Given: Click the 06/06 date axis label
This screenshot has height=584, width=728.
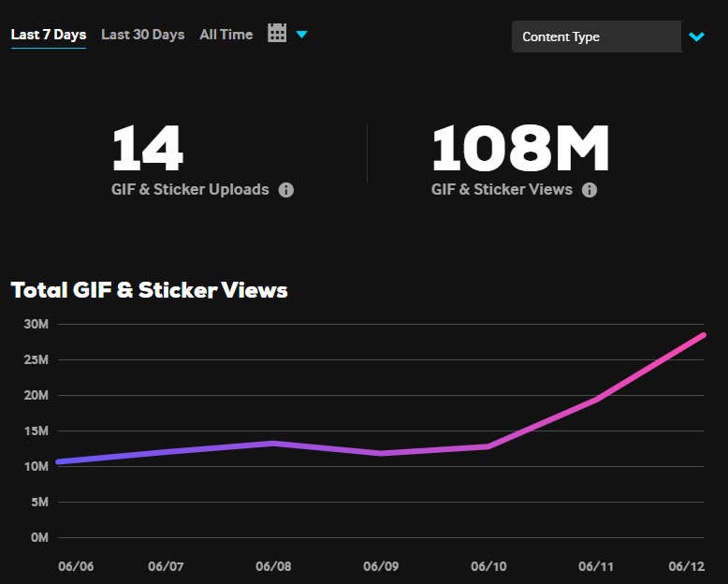Looking at the screenshot, I should pyautogui.click(x=76, y=567).
